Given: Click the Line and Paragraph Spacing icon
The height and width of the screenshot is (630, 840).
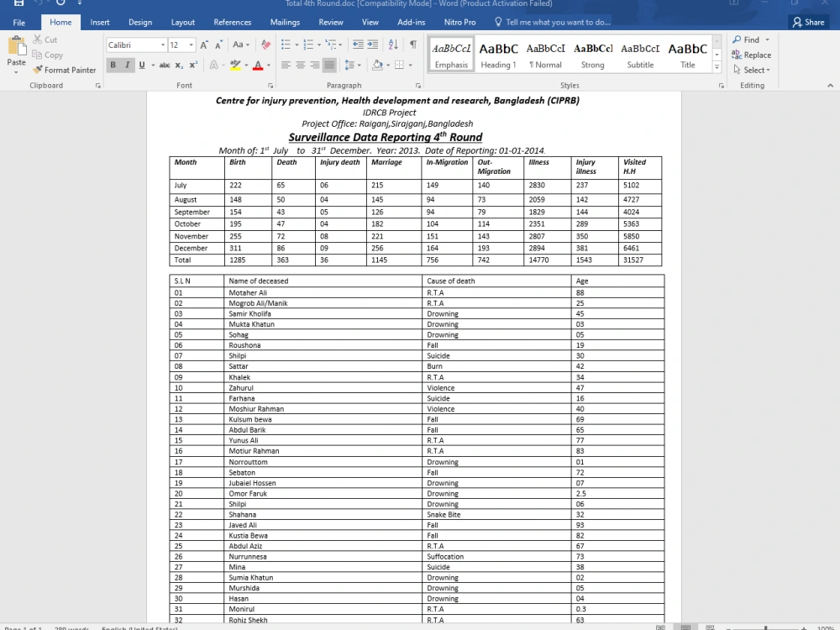Looking at the screenshot, I should [349, 65].
